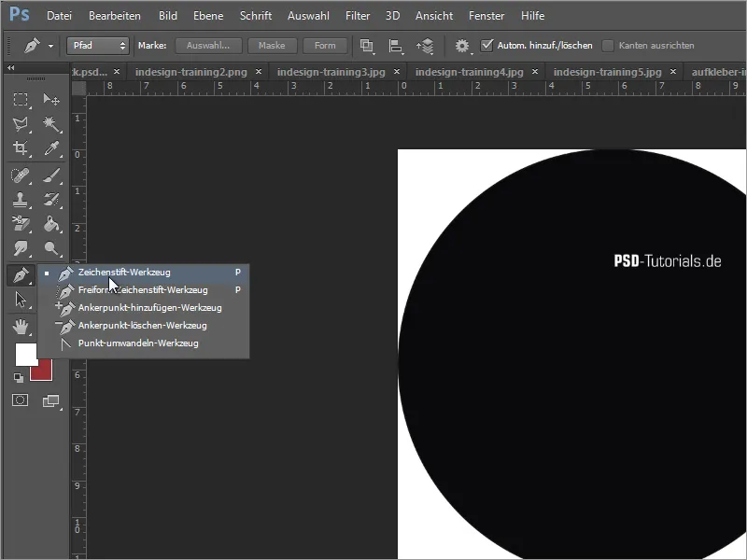The image size is (747, 560).
Task: Open the Fenster menu
Action: point(486,16)
